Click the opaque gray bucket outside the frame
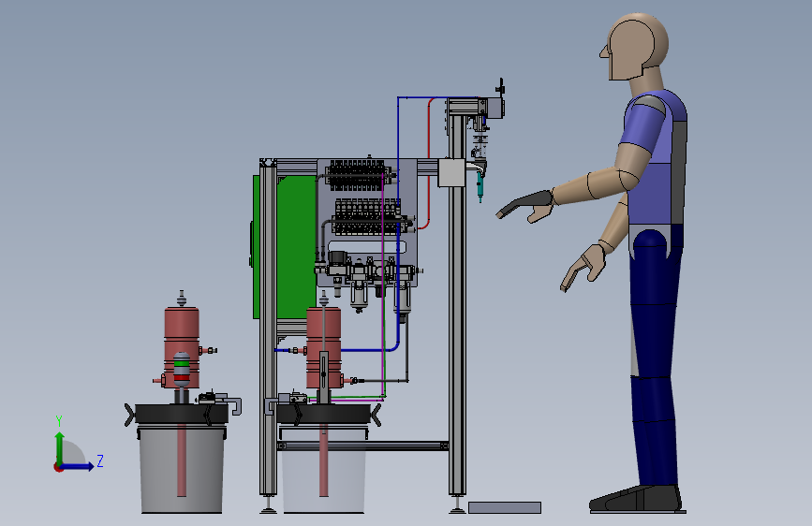This screenshot has height=526, width=812. click(182, 469)
